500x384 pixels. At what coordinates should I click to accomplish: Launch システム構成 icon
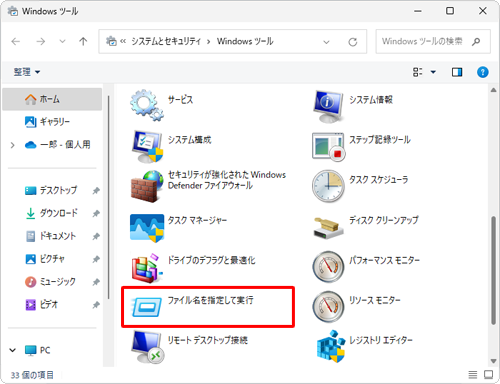click(147, 146)
